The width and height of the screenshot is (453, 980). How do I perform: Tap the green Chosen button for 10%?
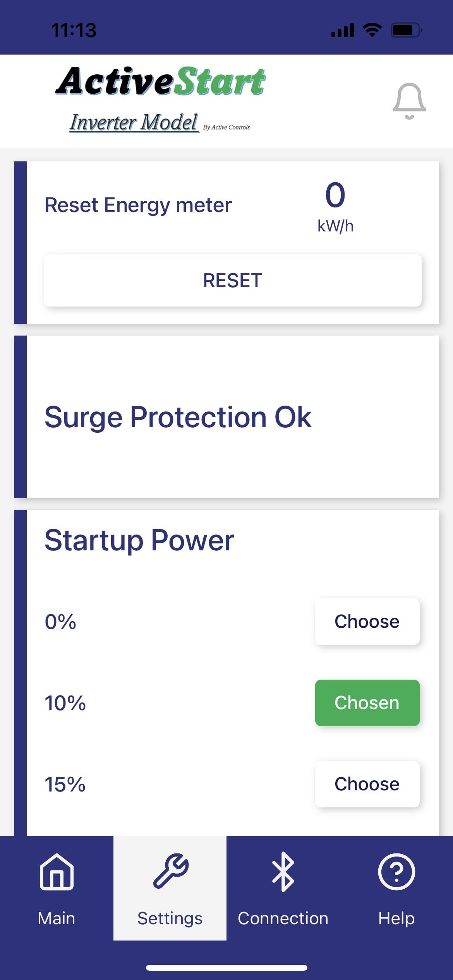click(367, 703)
